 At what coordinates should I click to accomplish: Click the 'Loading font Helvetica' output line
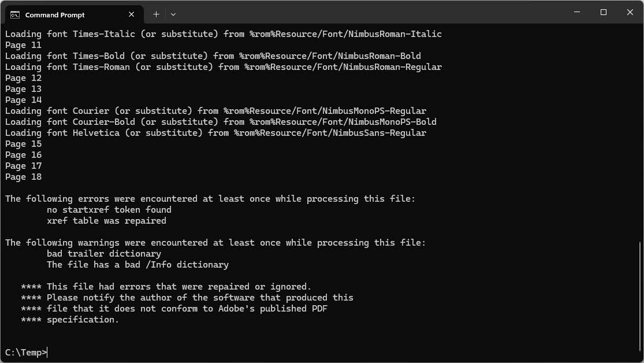(x=214, y=132)
